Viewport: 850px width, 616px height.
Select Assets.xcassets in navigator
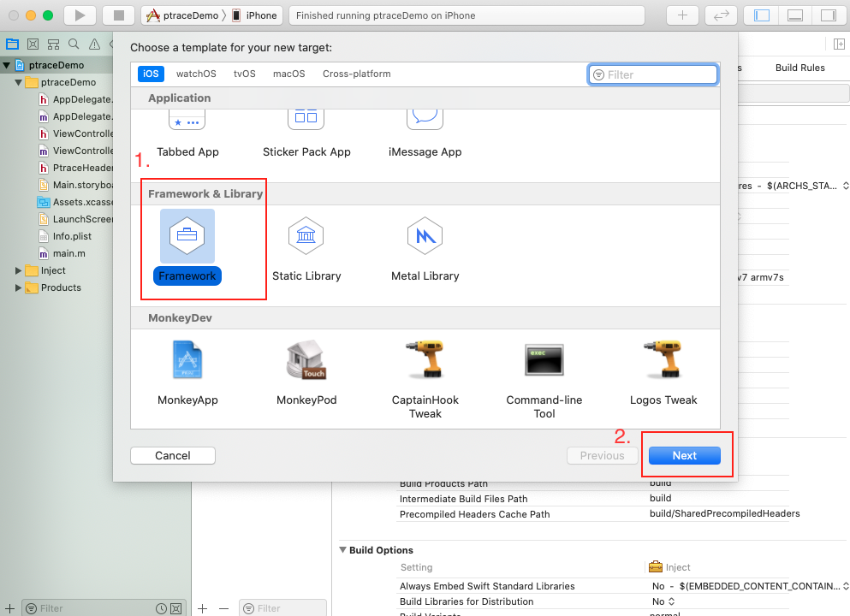(74, 202)
